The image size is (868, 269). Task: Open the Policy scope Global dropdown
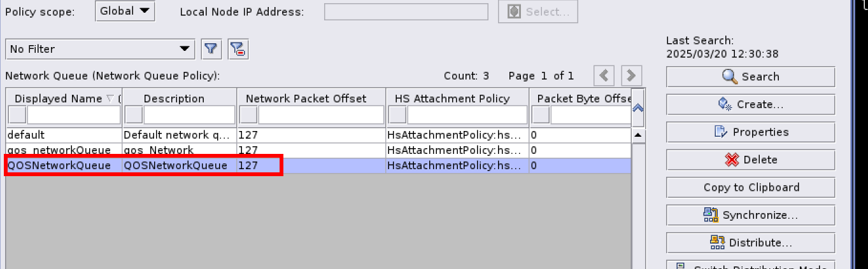125,11
